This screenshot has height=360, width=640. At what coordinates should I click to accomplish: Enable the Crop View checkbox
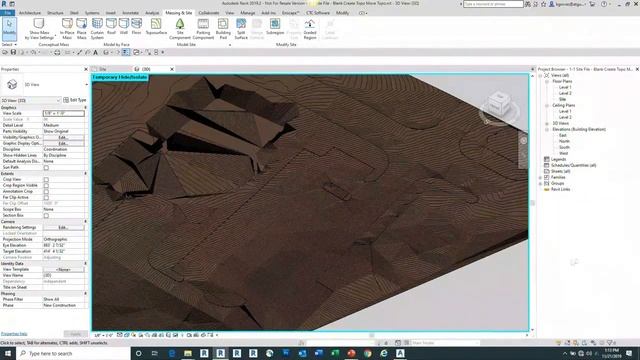(46, 180)
